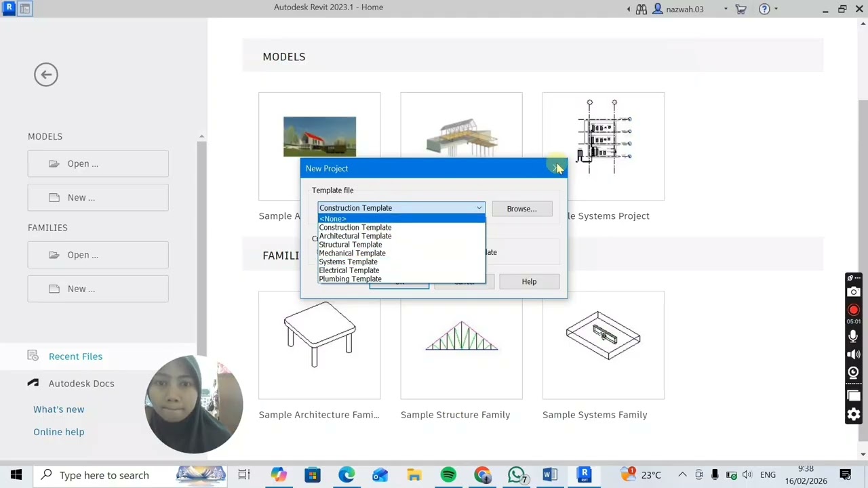Click the Browse... button
Screen dimensions: 868x488
[521, 209]
